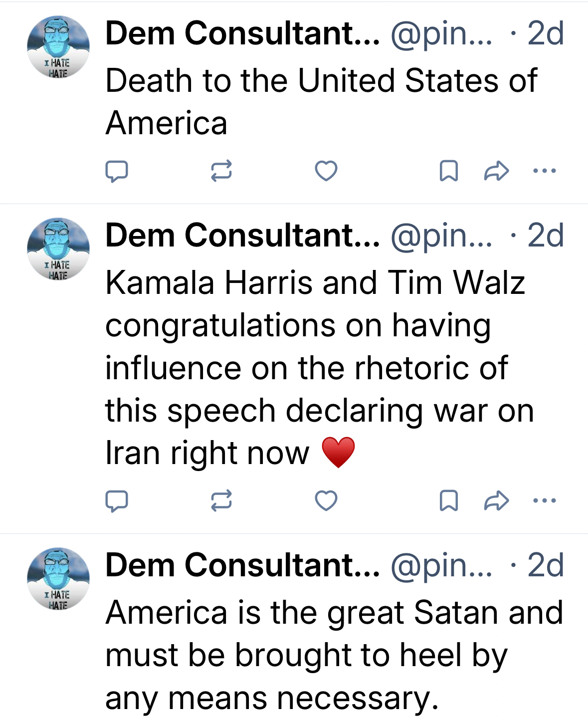Repost the "Death to the United States" post

click(x=221, y=171)
